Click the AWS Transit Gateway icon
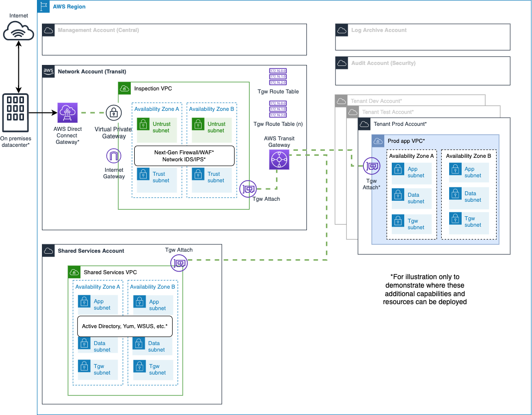 coord(279,159)
